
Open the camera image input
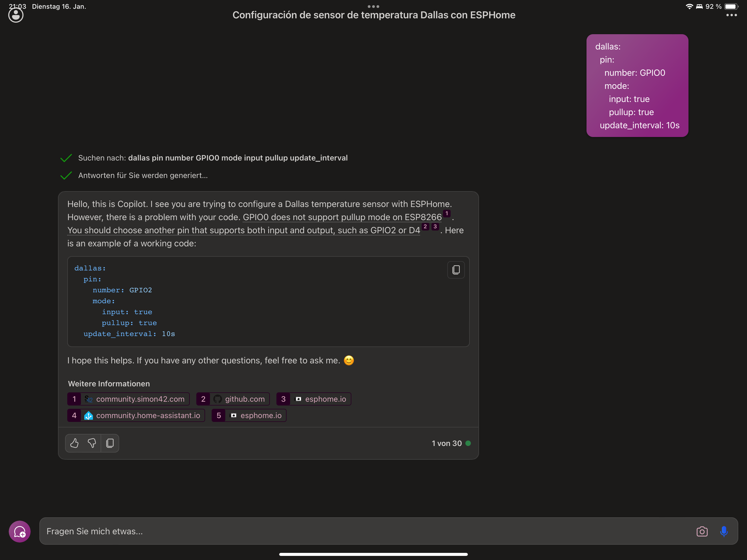[x=702, y=531]
